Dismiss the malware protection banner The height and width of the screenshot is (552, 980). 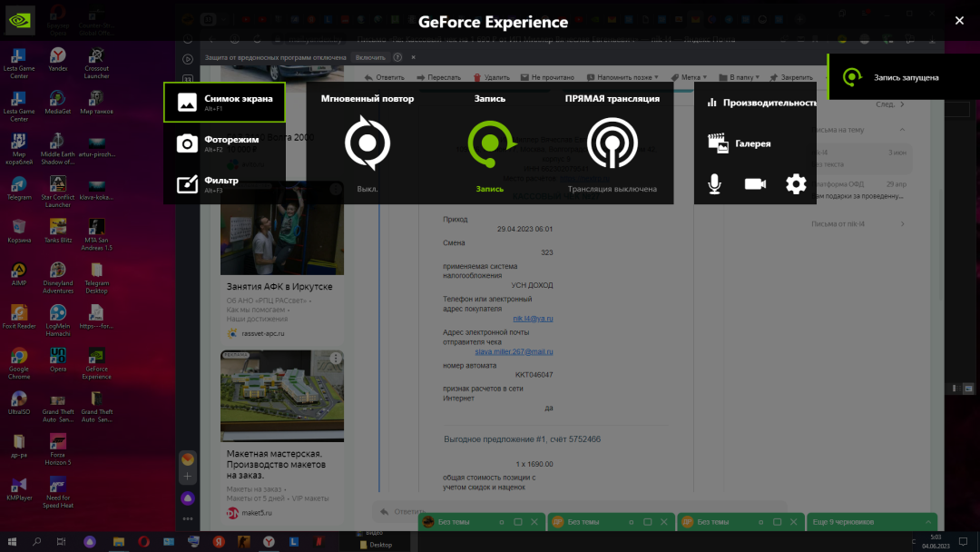413,57
